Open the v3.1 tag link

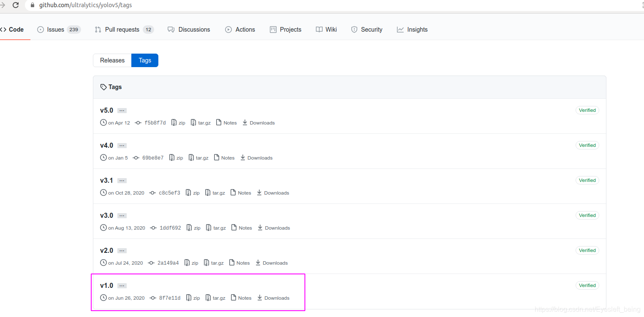pos(107,180)
